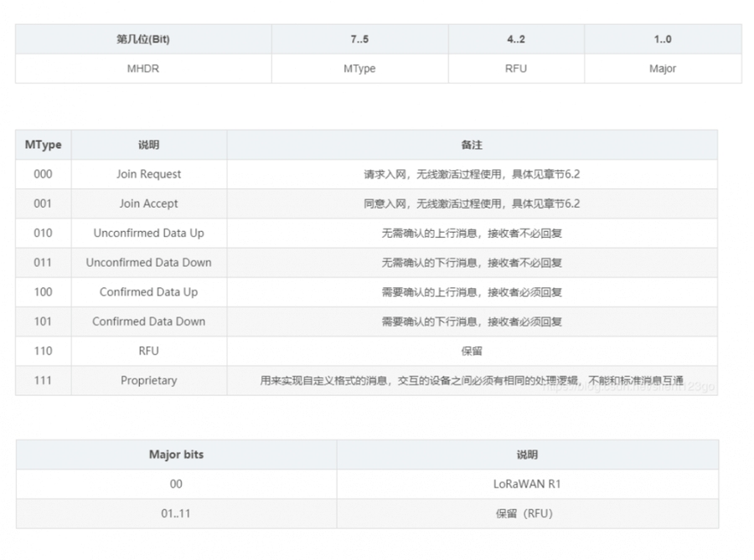Click the MHDR cell in first table

(142, 69)
